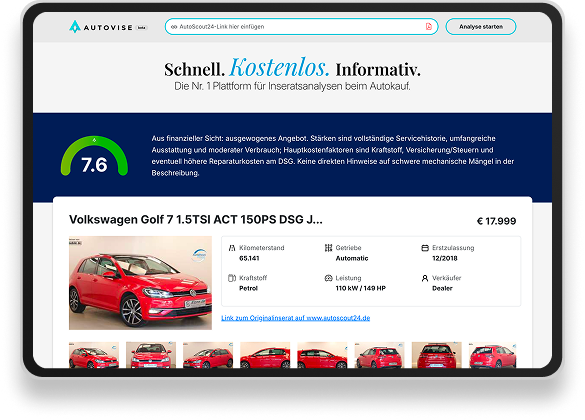Screen dimensions: 585x420
Task: Click the Leistung label
Action: click(x=348, y=278)
